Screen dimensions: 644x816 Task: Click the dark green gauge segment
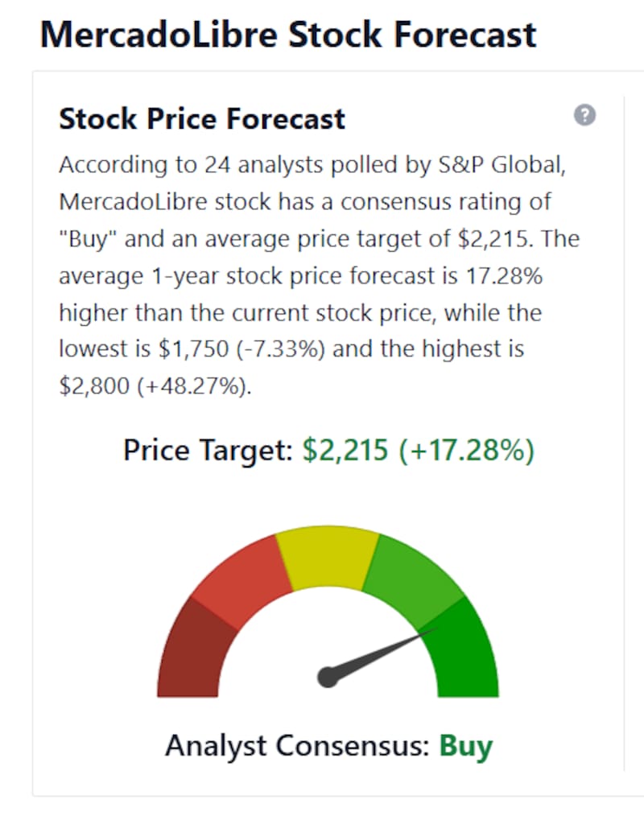[462, 652]
